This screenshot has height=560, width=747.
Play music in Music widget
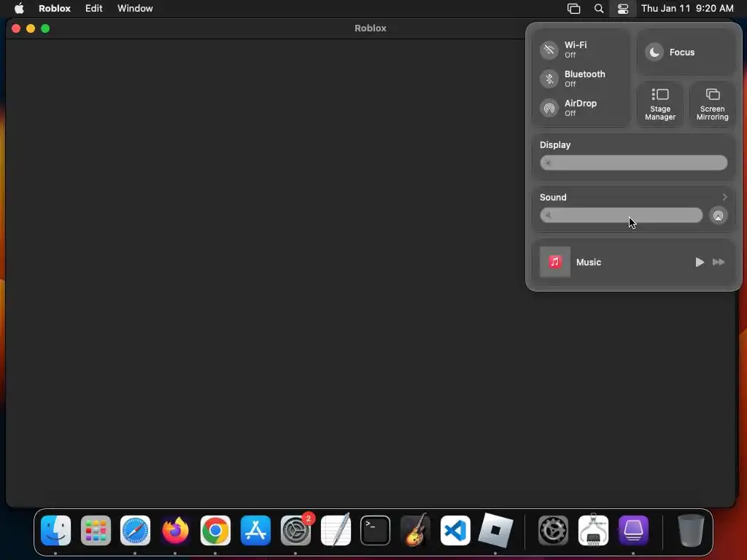[700, 262]
